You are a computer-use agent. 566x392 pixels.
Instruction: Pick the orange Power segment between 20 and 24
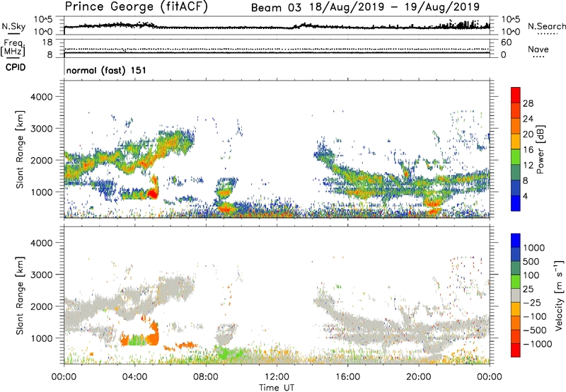(516, 126)
